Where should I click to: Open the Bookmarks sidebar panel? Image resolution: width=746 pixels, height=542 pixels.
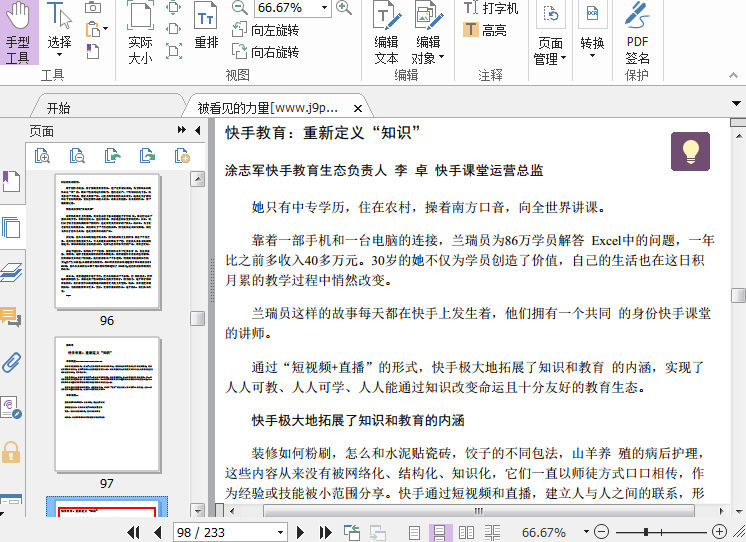tap(11, 181)
